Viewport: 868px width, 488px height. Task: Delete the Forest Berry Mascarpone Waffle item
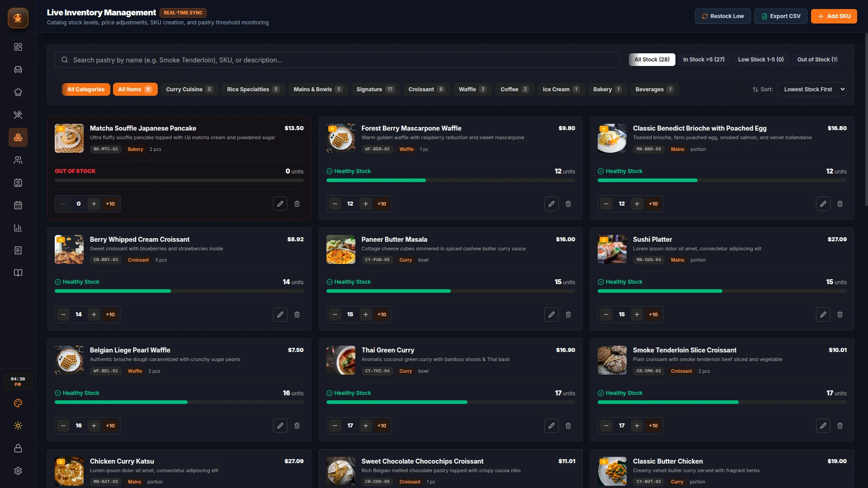568,204
